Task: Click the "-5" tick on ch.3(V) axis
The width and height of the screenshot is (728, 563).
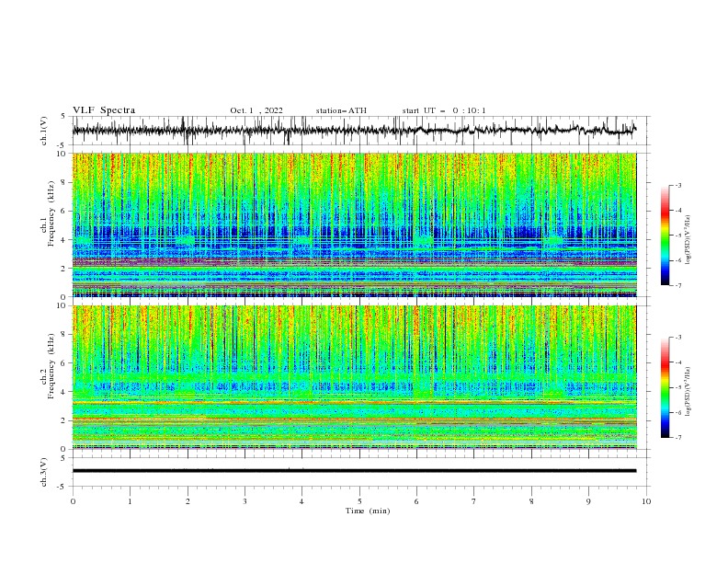Action: (x=63, y=487)
